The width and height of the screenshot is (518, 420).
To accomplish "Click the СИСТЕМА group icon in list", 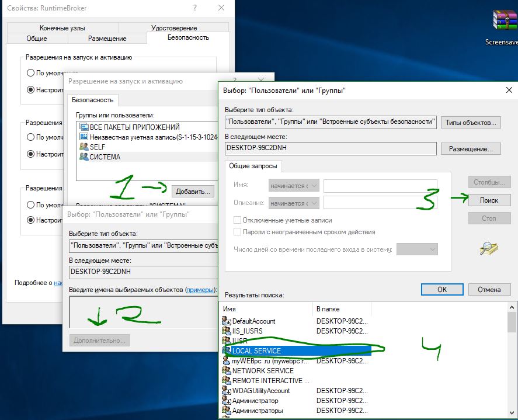I will tap(84, 157).
